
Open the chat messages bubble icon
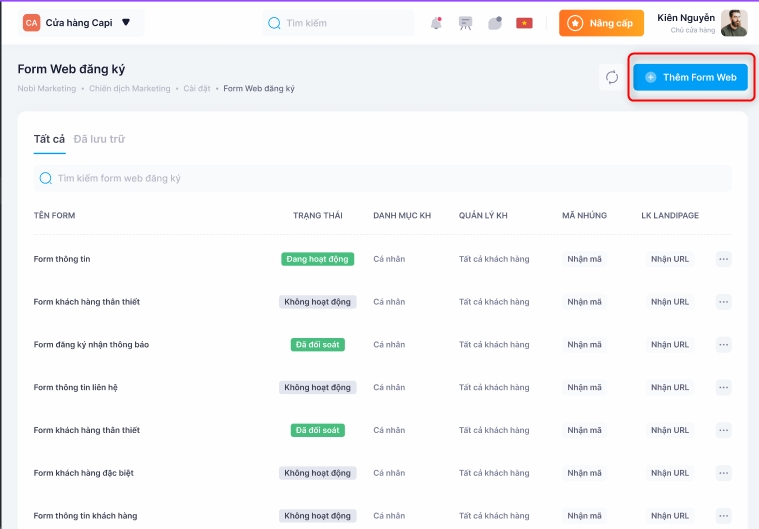pos(494,23)
